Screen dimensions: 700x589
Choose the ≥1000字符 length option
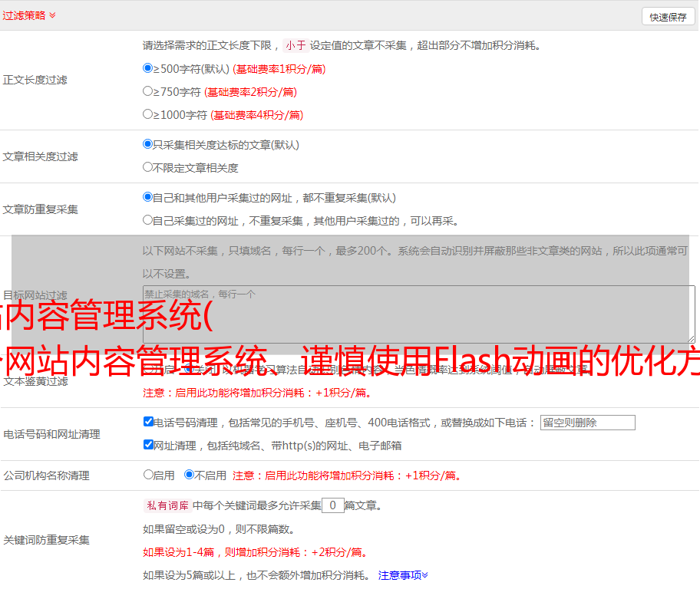[x=148, y=114]
